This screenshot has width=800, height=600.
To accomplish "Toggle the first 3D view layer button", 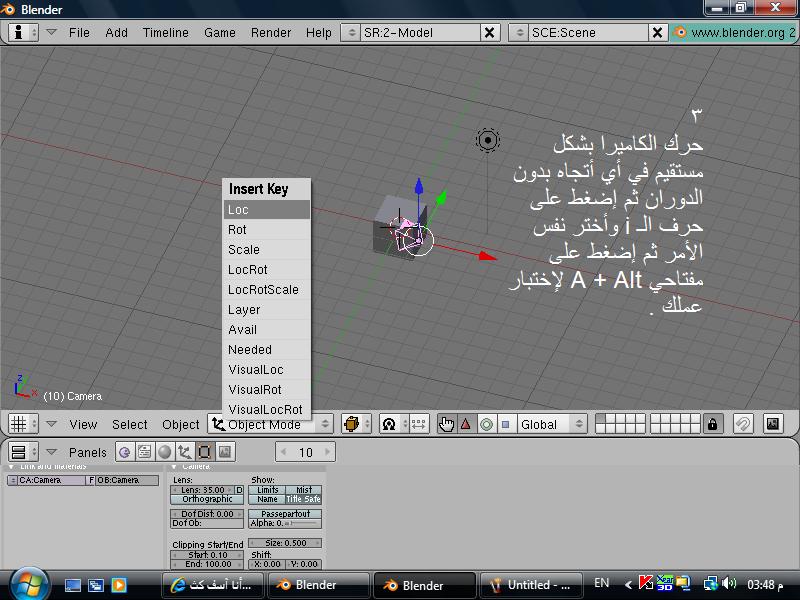I will (x=602, y=419).
